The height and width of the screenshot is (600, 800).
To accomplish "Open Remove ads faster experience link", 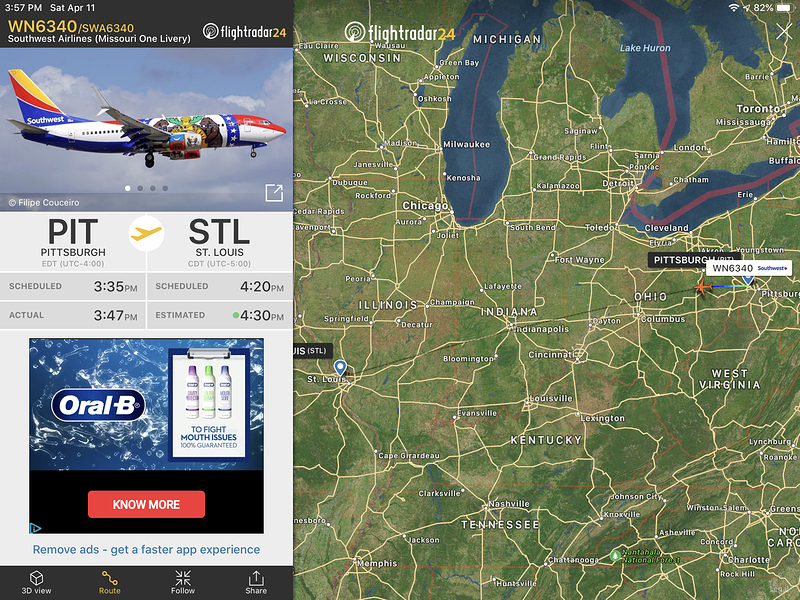I will (x=146, y=549).
